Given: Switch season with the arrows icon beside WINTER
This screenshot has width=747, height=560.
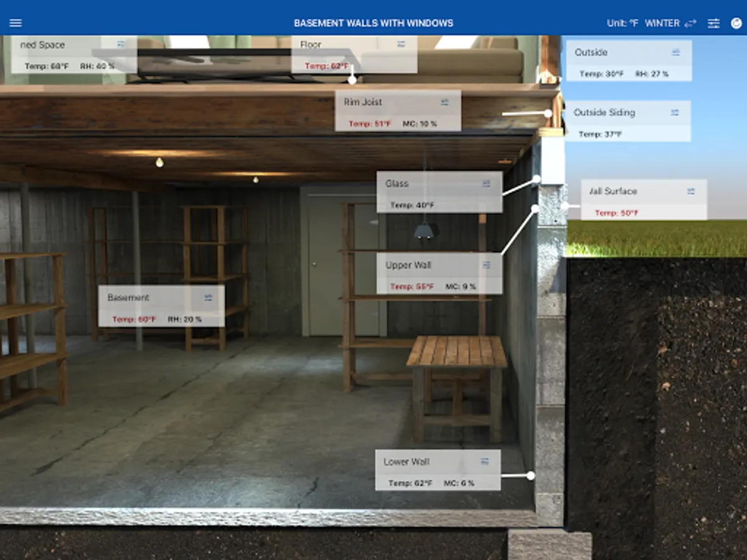Looking at the screenshot, I should (x=690, y=24).
